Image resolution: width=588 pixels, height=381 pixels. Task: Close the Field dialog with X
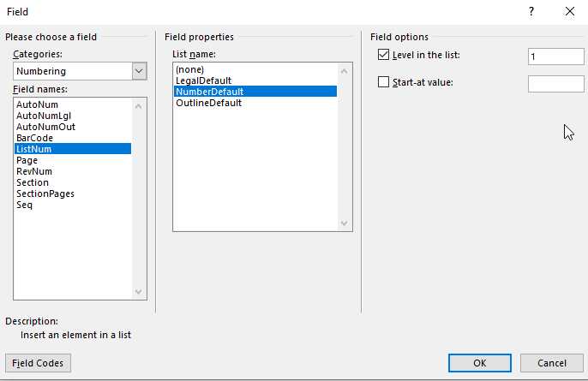(x=570, y=12)
